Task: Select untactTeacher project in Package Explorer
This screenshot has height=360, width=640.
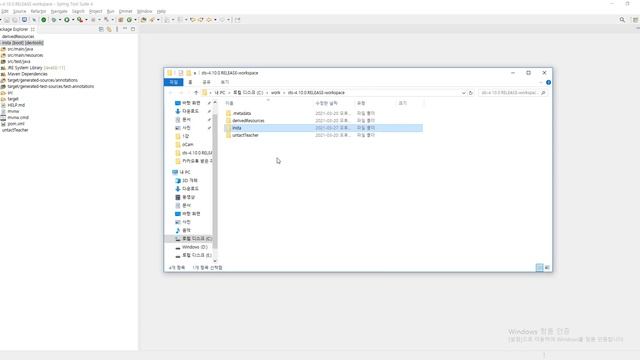Action: (x=15, y=130)
